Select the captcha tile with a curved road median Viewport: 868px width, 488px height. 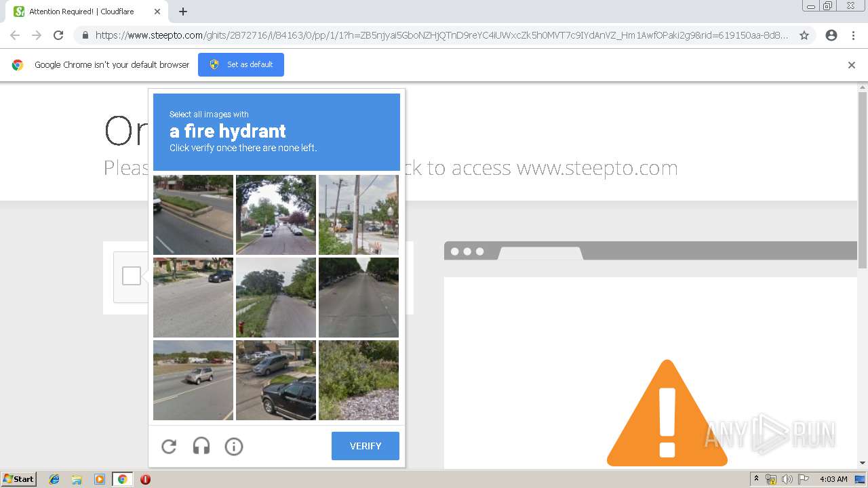pyautogui.click(x=193, y=215)
